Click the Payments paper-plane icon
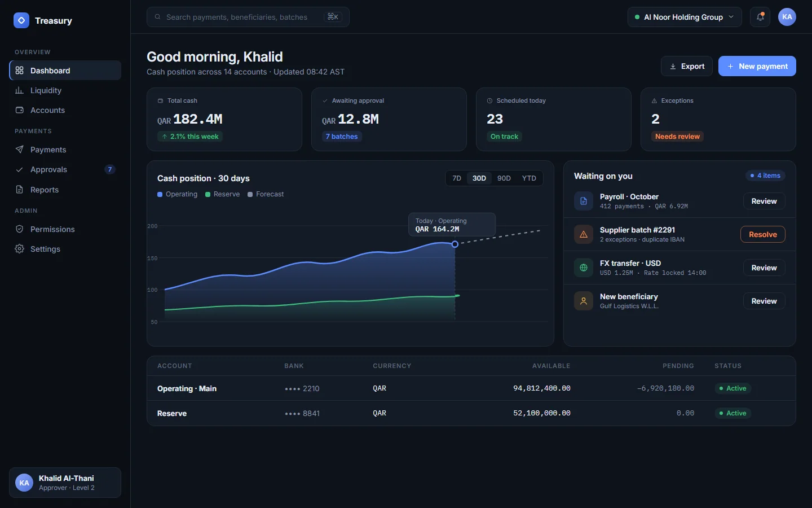 (20, 150)
